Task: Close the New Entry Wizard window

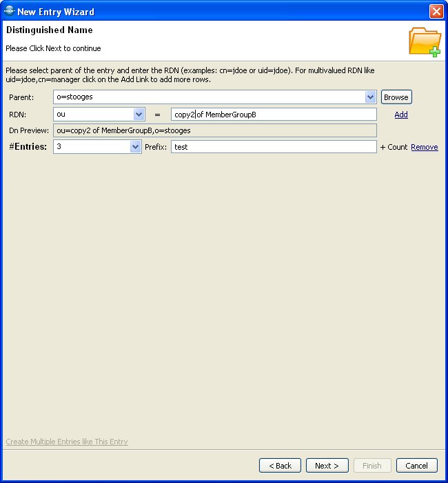Action: [x=436, y=11]
